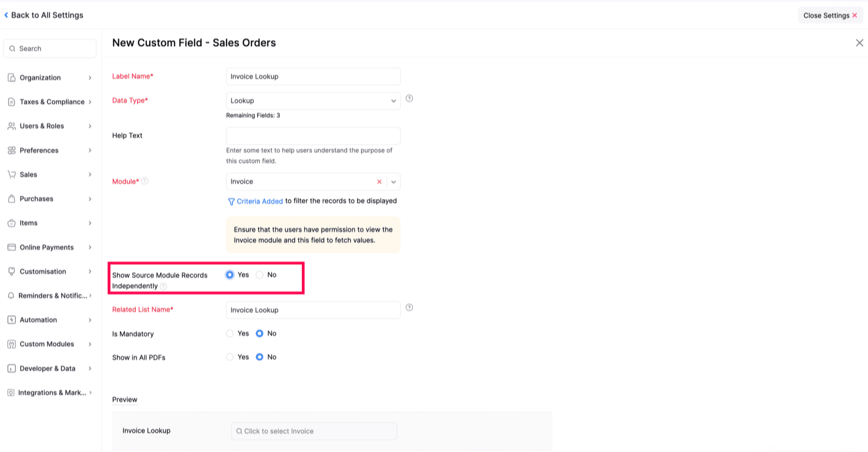The height and width of the screenshot is (452, 868).
Task: Open Custom Modules settings
Action: [x=50, y=344]
